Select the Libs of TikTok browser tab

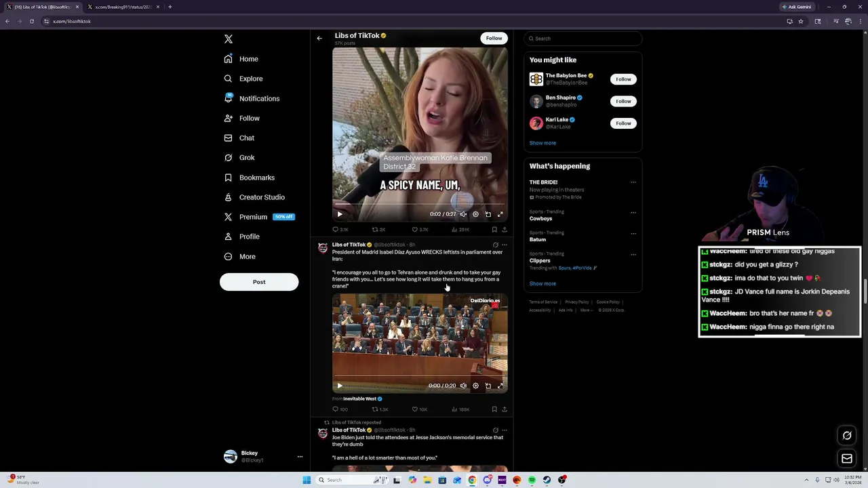[x=42, y=7]
